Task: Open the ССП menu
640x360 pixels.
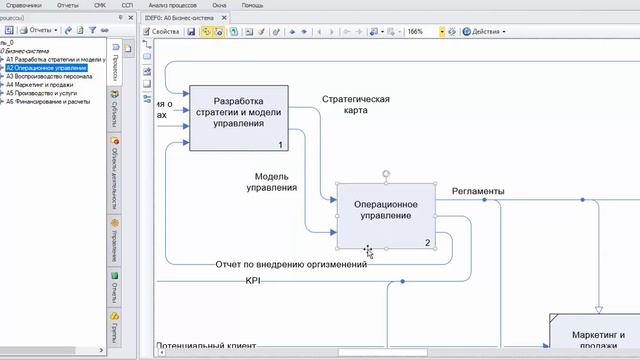Action: pyautogui.click(x=127, y=5)
